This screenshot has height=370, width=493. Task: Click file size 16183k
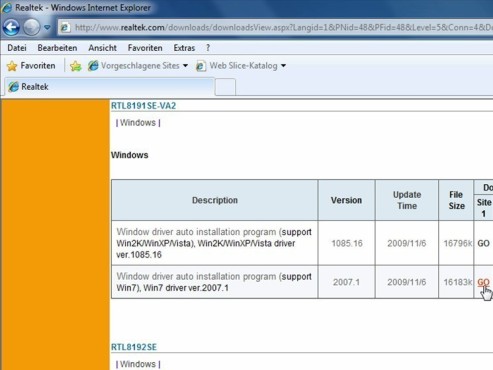458,282
